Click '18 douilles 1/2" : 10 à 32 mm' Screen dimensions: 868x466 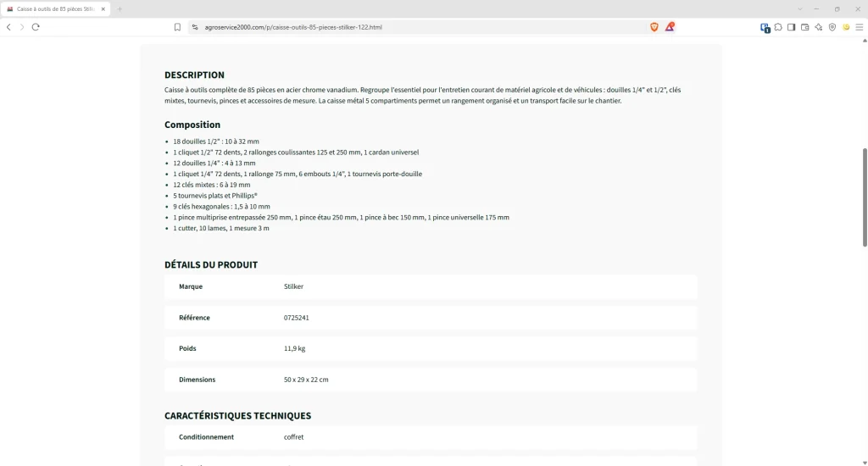(x=216, y=141)
